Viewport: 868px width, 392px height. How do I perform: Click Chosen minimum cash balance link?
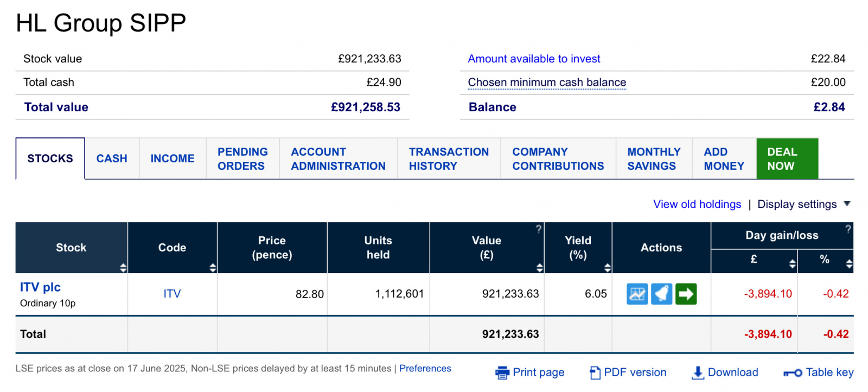[x=547, y=83]
